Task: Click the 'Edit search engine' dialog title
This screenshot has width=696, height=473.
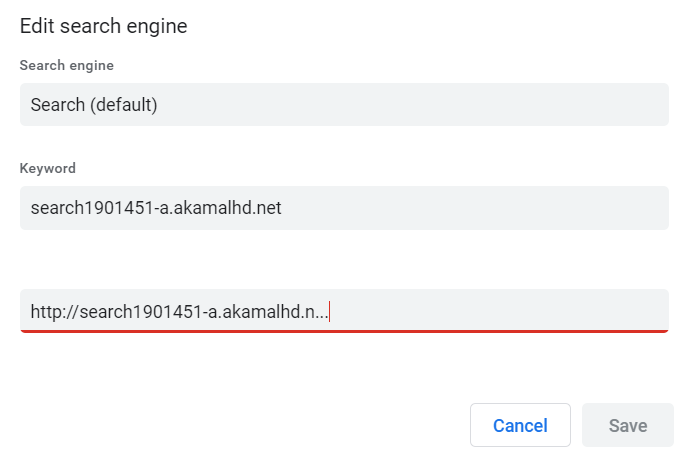Action: (103, 26)
